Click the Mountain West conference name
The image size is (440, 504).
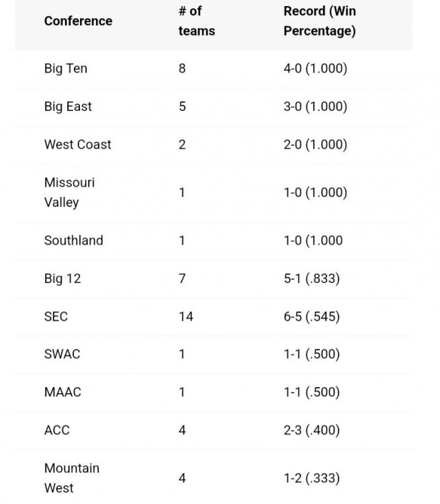(71, 478)
